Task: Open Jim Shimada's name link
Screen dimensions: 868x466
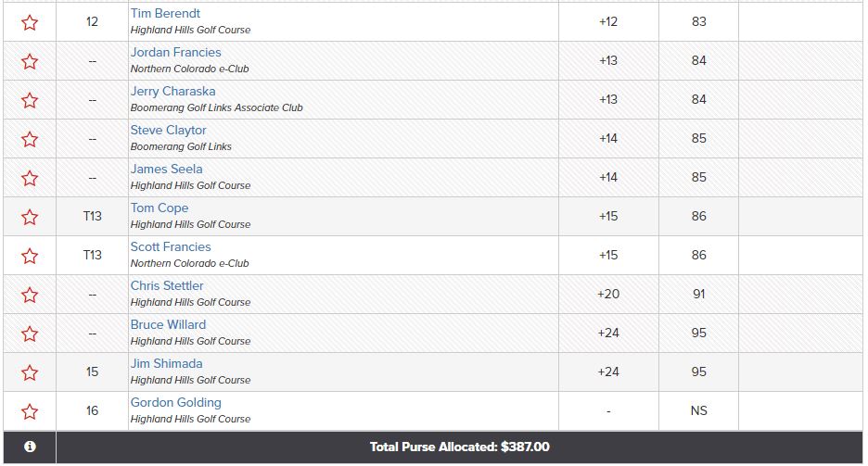Action: click(x=166, y=363)
